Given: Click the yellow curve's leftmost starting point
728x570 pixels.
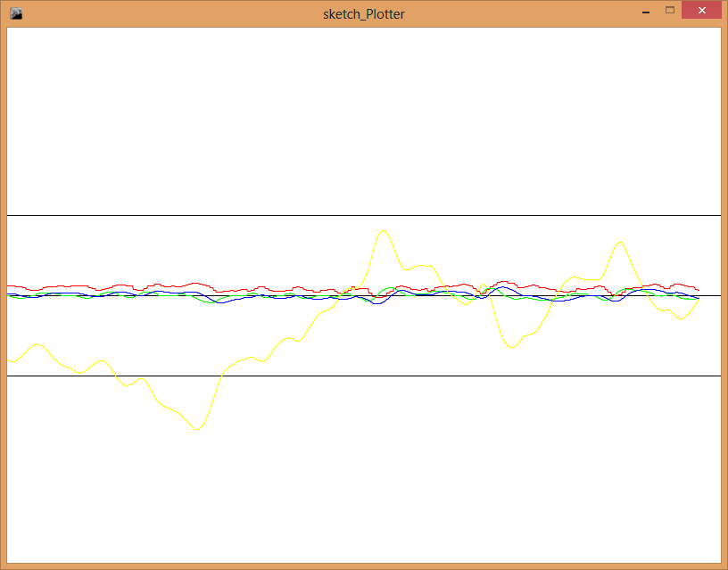Looking at the screenshot, I should pyautogui.click(x=9, y=360).
